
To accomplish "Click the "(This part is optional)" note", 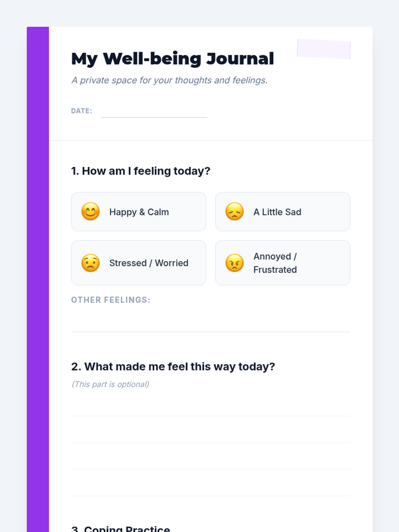I will tap(110, 384).
